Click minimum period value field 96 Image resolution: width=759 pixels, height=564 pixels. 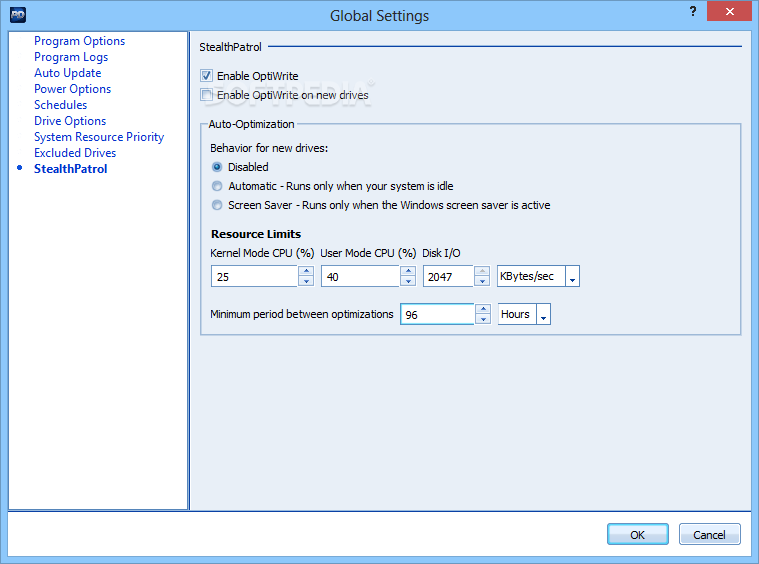437,314
